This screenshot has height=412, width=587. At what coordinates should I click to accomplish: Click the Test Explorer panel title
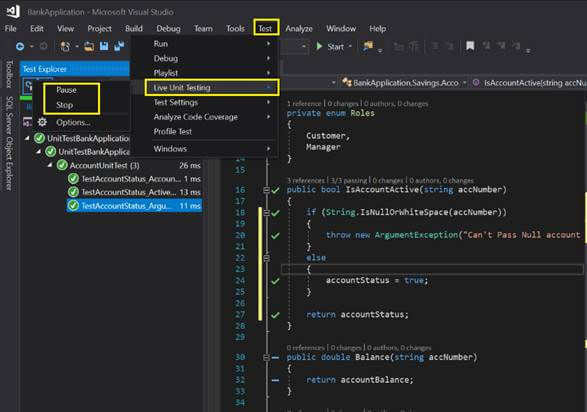click(44, 69)
